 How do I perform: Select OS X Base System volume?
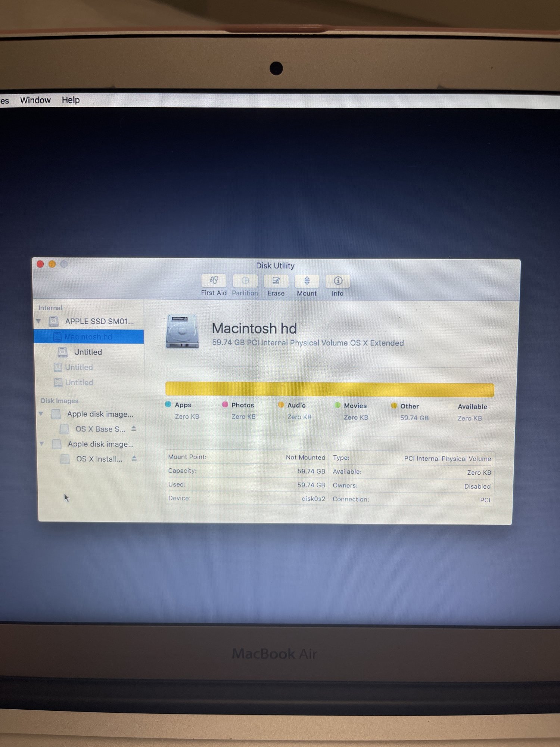(x=100, y=429)
